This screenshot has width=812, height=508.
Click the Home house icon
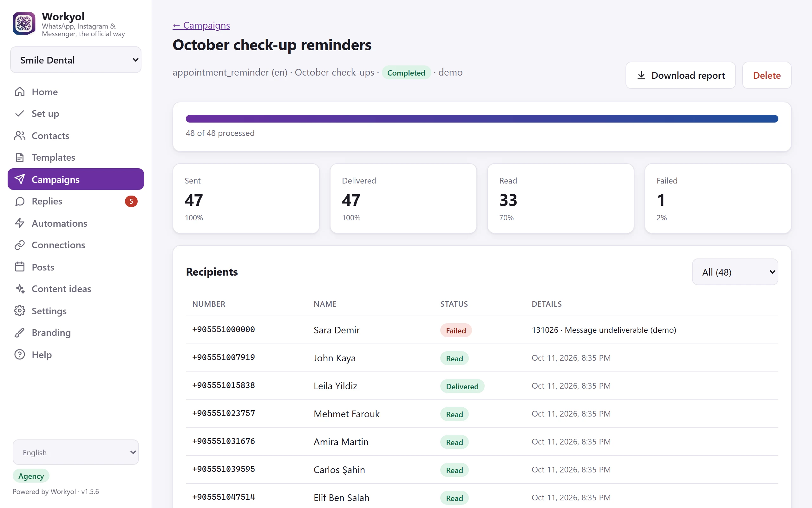point(20,92)
